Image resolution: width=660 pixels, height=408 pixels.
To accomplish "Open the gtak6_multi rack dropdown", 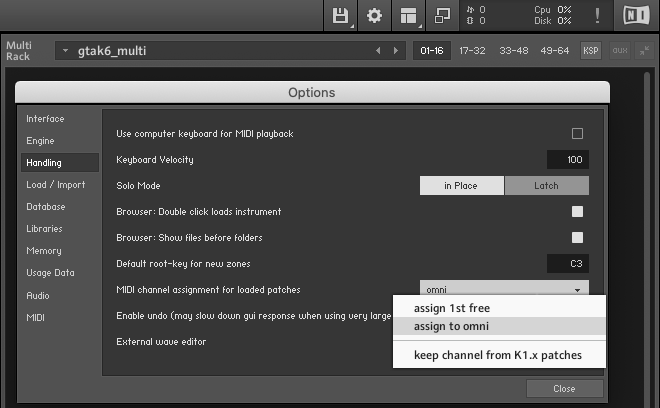I will pyautogui.click(x=65, y=50).
